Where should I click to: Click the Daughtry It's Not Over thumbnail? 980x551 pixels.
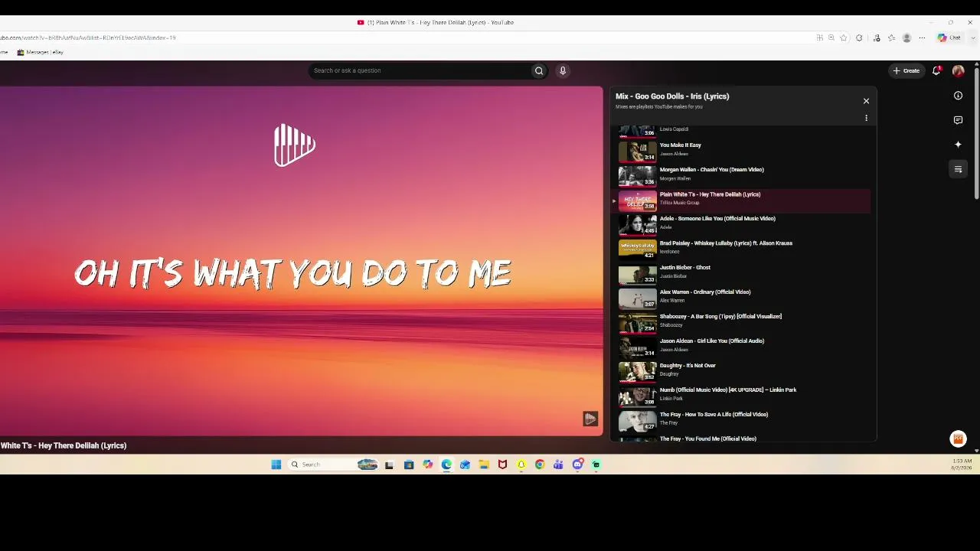[637, 371]
